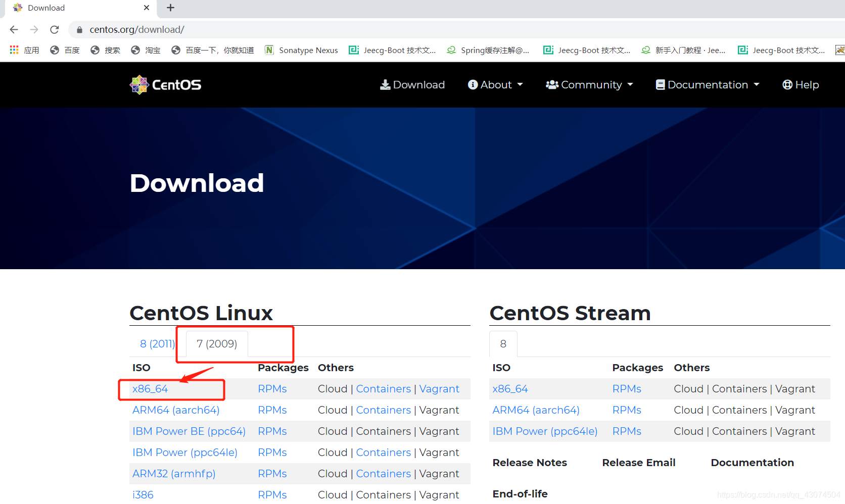The width and height of the screenshot is (845, 504).
Task: Expand the Community dropdown menu
Action: click(589, 85)
